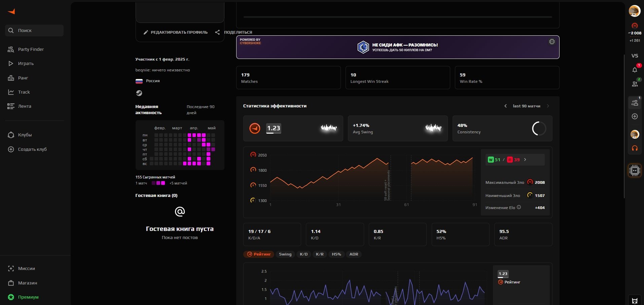Expand the wins 51 / losses 39 details
644x305 pixels.
coord(515,160)
